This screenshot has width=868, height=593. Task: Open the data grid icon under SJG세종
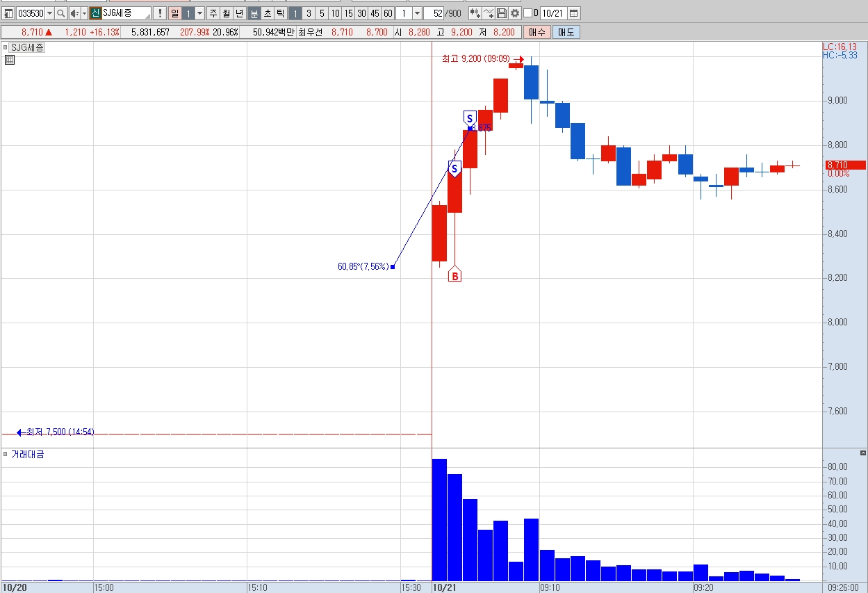click(10, 60)
